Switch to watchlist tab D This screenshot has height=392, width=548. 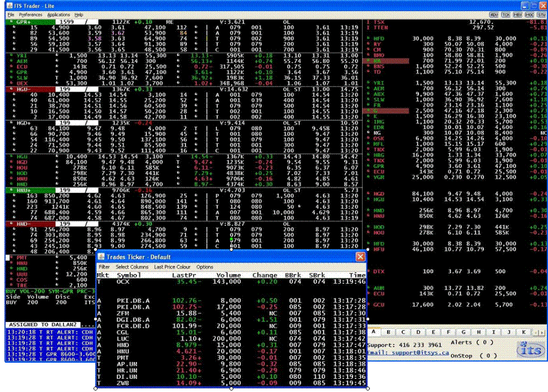pyautogui.click(x=418, y=332)
